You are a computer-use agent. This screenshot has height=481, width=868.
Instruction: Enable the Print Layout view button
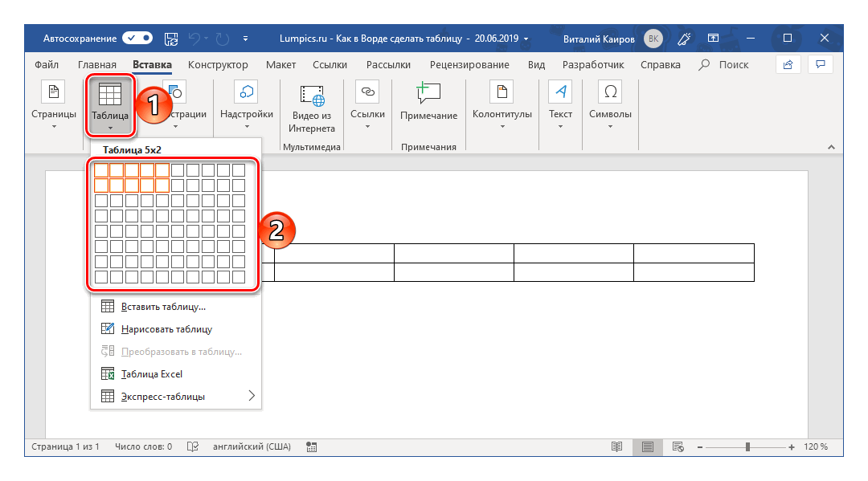[647, 446]
